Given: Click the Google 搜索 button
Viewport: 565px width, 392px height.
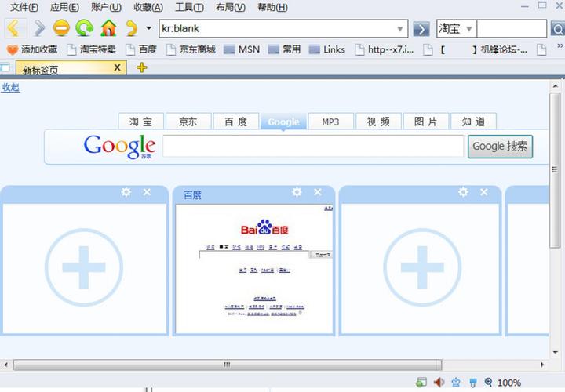Looking at the screenshot, I should [x=500, y=146].
